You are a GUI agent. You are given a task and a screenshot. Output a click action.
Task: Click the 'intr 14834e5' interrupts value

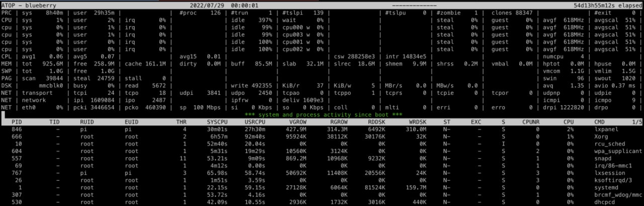406,56
